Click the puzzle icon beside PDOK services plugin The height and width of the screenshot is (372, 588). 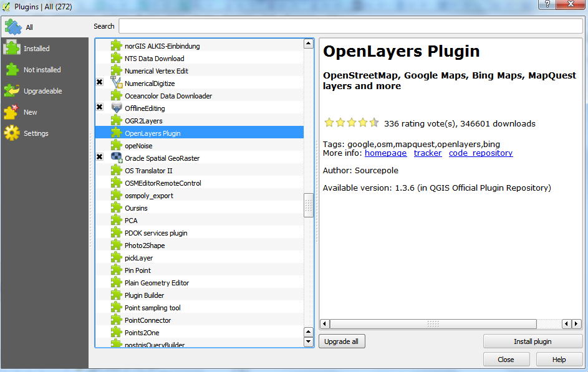click(117, 232)
